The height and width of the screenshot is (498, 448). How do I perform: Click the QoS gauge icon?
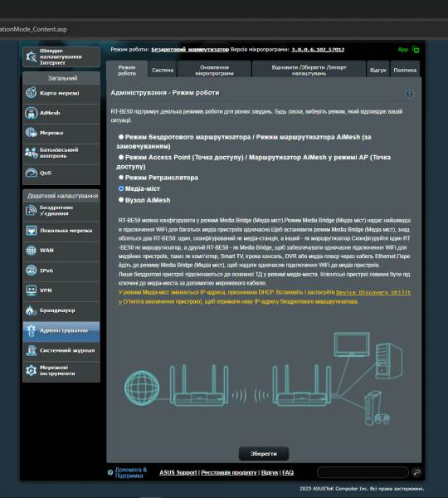[x=32, y=173]
